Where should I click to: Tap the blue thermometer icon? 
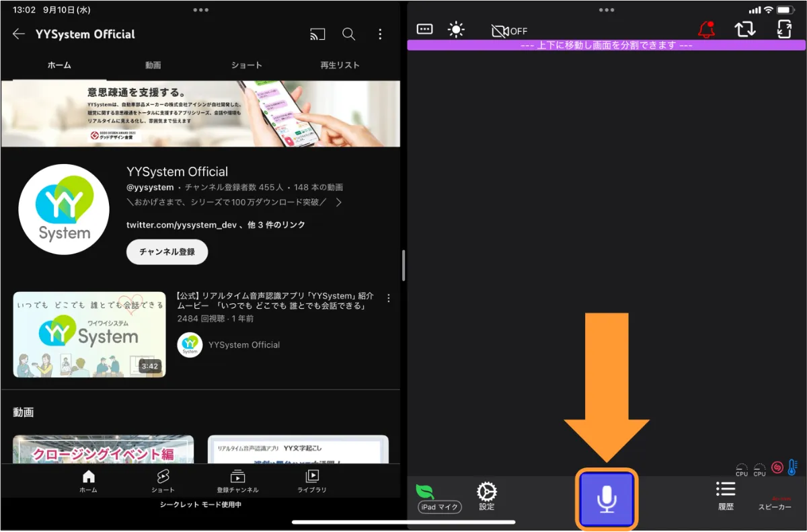(x=792, y=467)
